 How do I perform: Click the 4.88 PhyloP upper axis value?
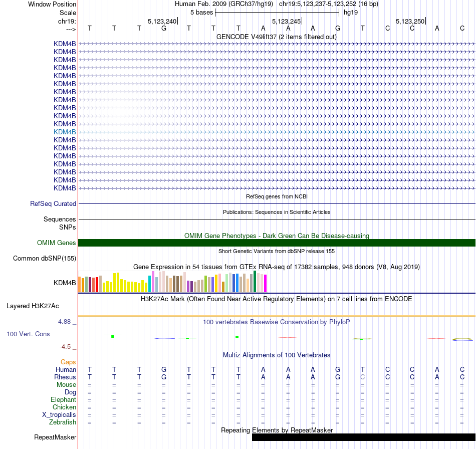point(64,322)
